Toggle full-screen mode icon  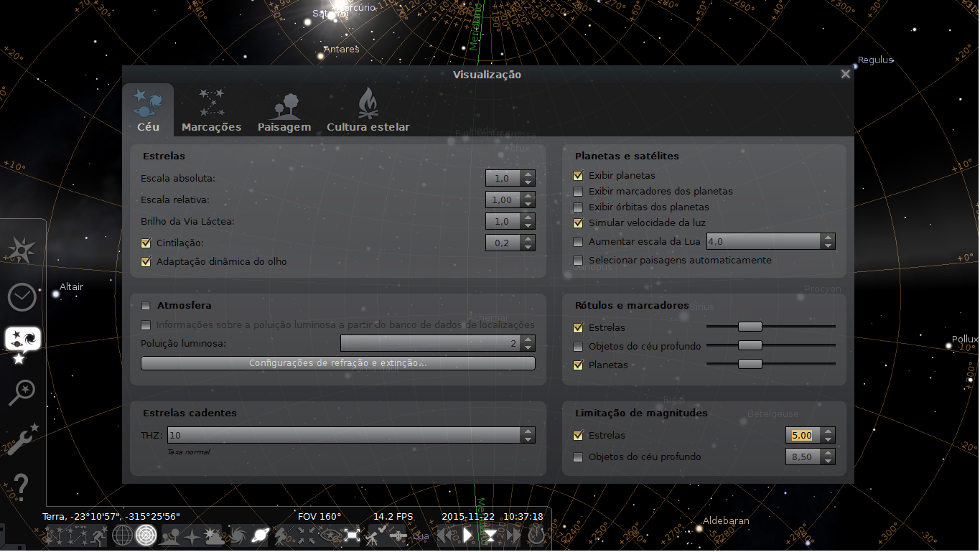click(x=352, y=535)
